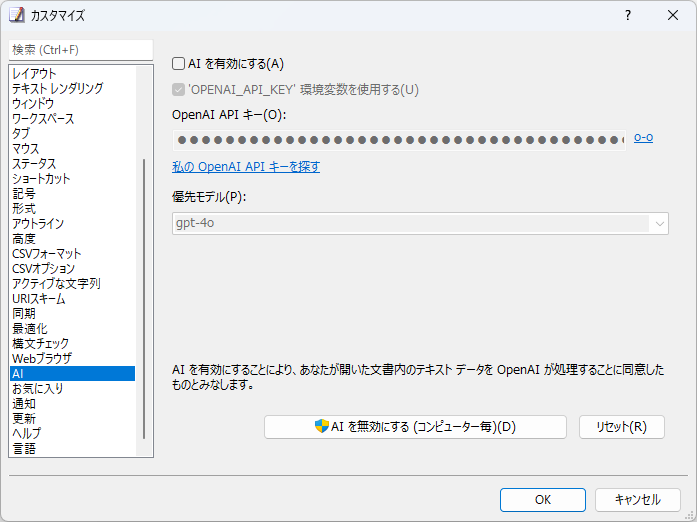Select お気に入り in the list

[x=72, y=389]
